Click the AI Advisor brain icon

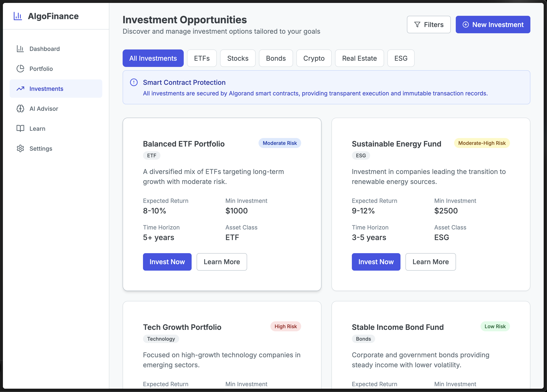click(x=20, y=109)
